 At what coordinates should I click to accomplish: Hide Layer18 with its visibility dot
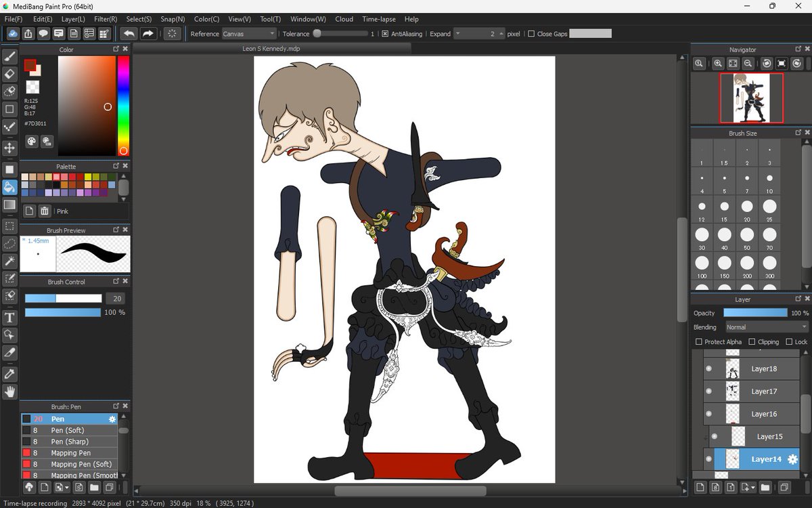pos(708,368)
